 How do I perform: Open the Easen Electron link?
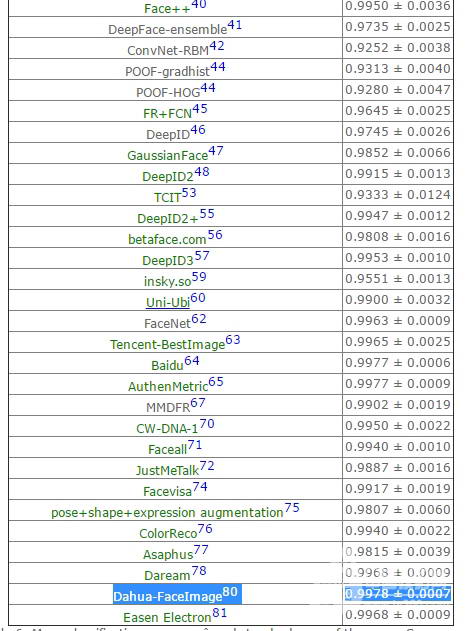tap(167, 617)
